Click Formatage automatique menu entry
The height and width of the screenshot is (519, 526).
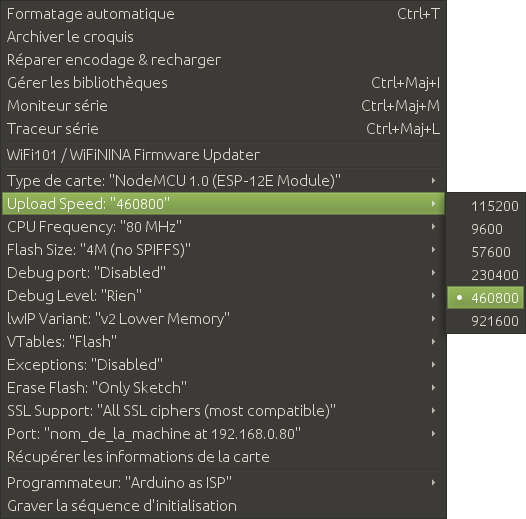pyautogui.click(x=223, y=14)
